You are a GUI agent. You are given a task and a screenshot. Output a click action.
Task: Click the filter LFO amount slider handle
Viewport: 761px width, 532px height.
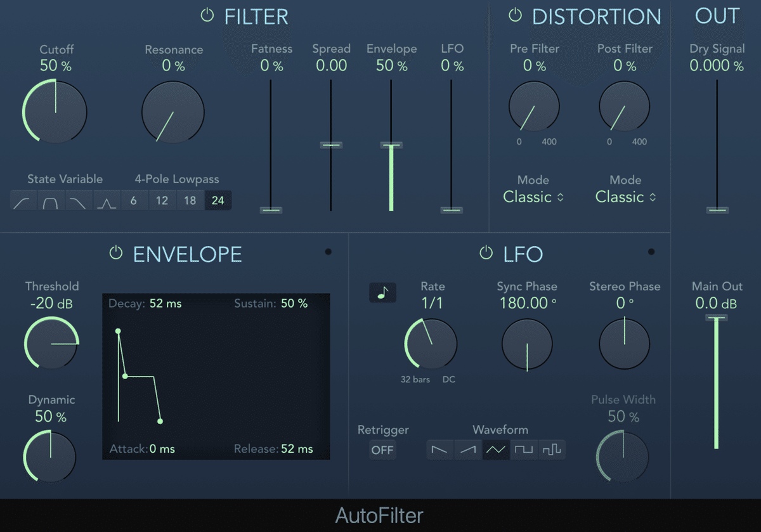[x=452, y=210]
